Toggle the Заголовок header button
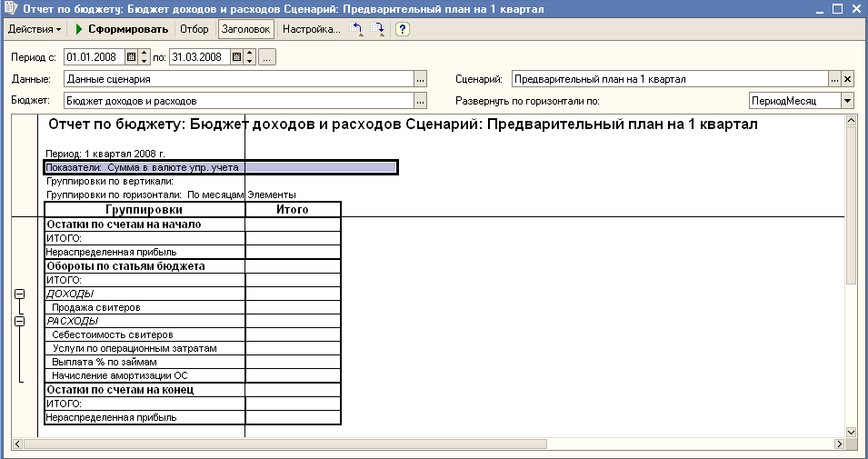The width and height of the screenshot is (868, 459). tap(245, 29)
